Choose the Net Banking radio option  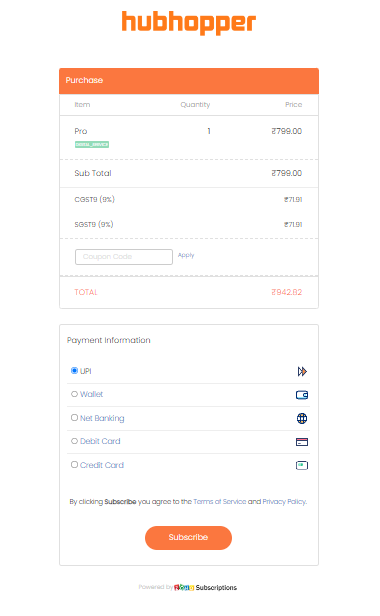pyautogui.click(x=74, y=418)
